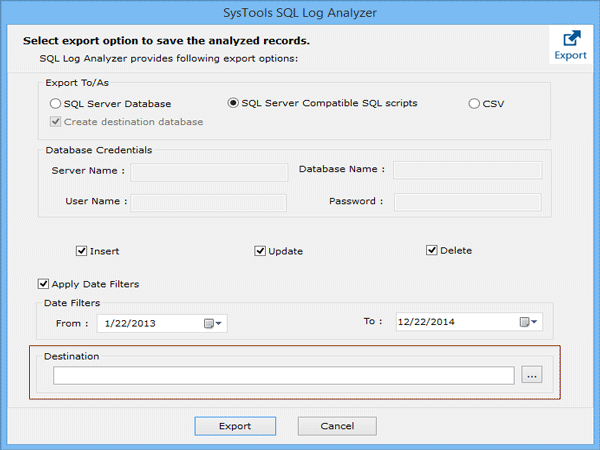This screenshot has height=450, width=600.
Task: Browse destination with the ellipsis button
Action: 532,375
